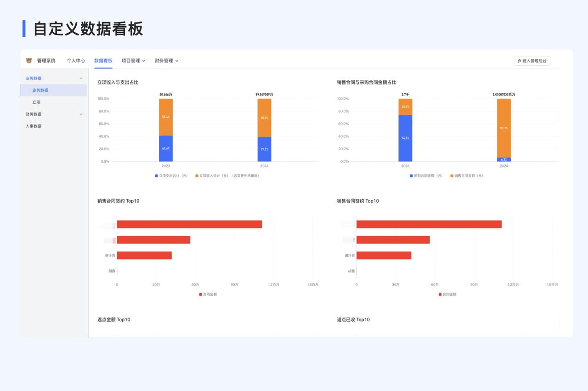Open 个人中心 menu item
The width and height of the screenshot is (588, 391).
coord(76,61)
